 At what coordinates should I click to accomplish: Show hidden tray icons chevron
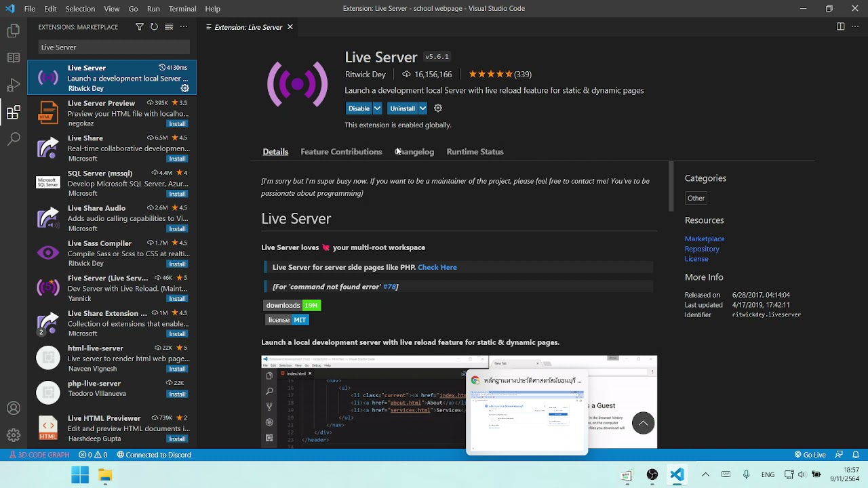click(x=705, y=475)
